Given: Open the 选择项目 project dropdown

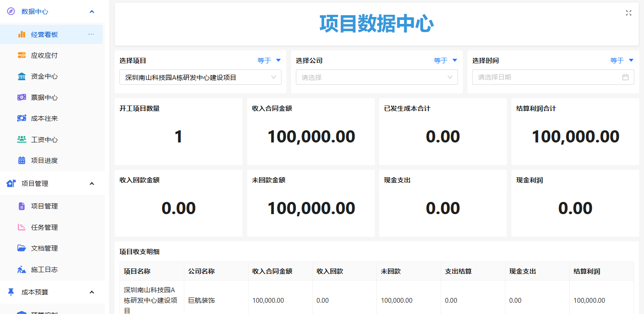Looking at the screenshot, I should [x=200, y=77].
